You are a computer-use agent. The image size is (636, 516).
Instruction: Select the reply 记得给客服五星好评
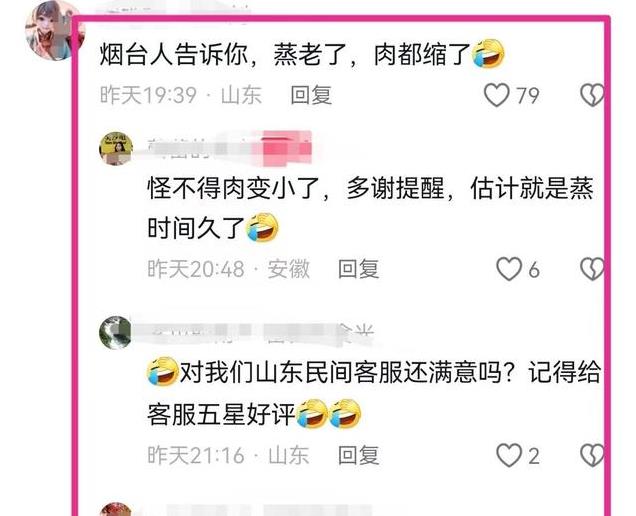point(373,393)
